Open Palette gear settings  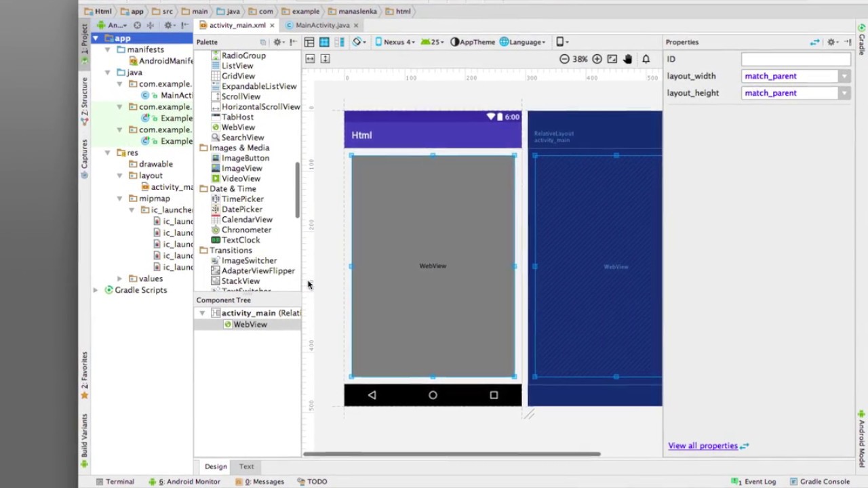(x=278, y=42)
